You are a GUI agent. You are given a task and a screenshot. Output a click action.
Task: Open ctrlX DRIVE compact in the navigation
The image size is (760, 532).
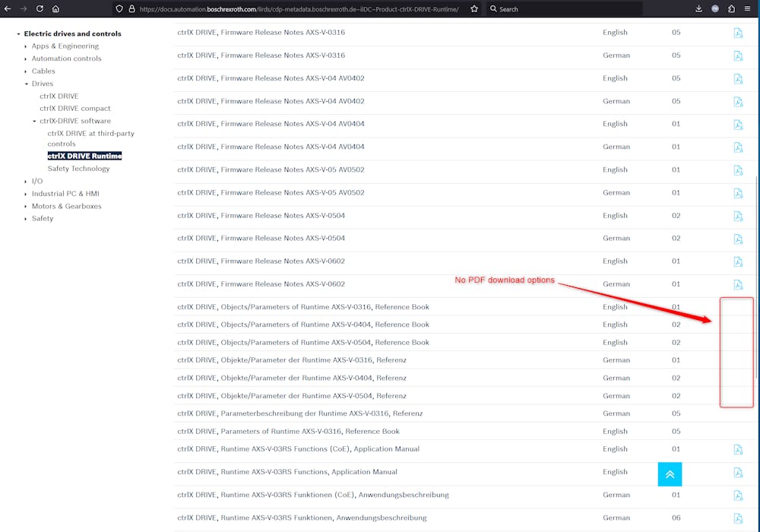[74, 109]
